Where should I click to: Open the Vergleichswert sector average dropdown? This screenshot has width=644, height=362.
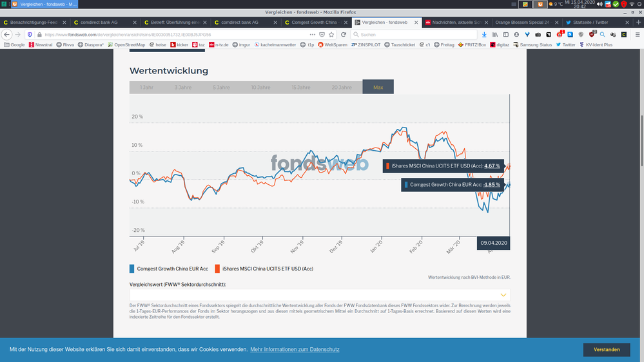[320, 294]
